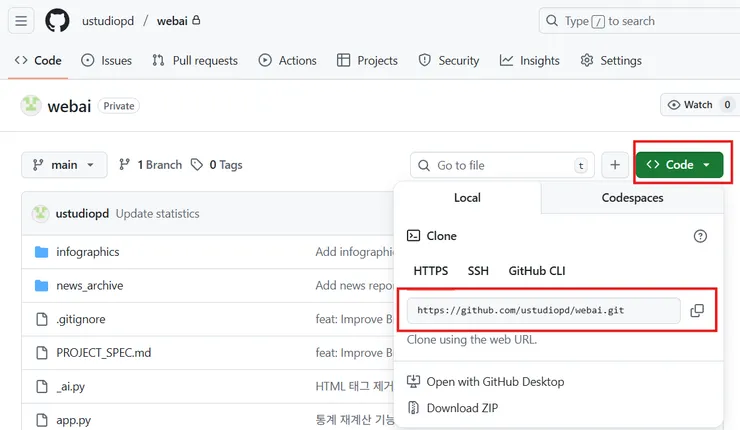Open the ustudiopd owner link

[x=108, y=21]
